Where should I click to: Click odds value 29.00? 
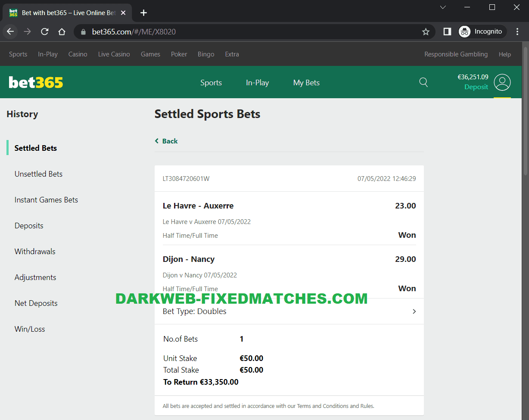pos(405,259)
